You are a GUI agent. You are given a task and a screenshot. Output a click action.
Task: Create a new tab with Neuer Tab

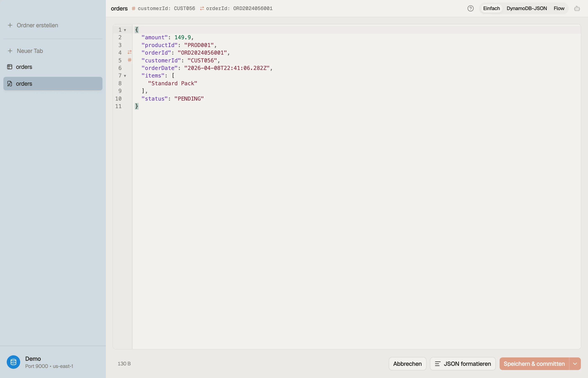coord(53,51)
